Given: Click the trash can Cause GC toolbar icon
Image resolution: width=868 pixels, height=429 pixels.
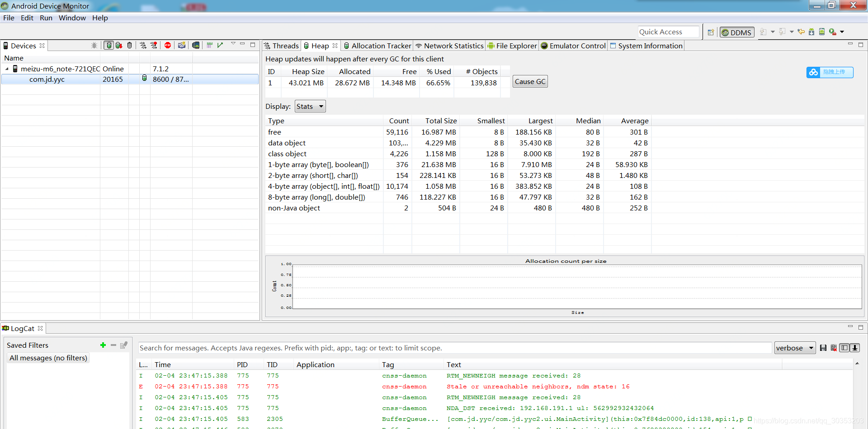Looking at the screenshot, I should (130, 45).
